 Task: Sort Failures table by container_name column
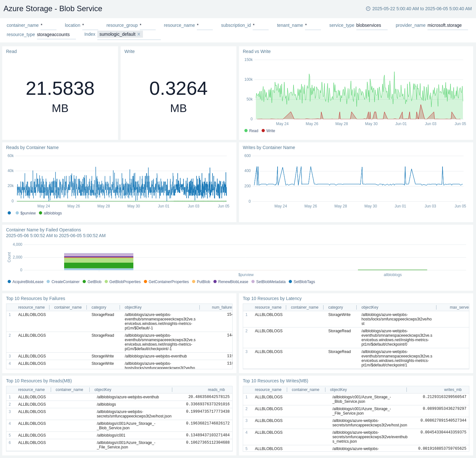click(68, 307)
